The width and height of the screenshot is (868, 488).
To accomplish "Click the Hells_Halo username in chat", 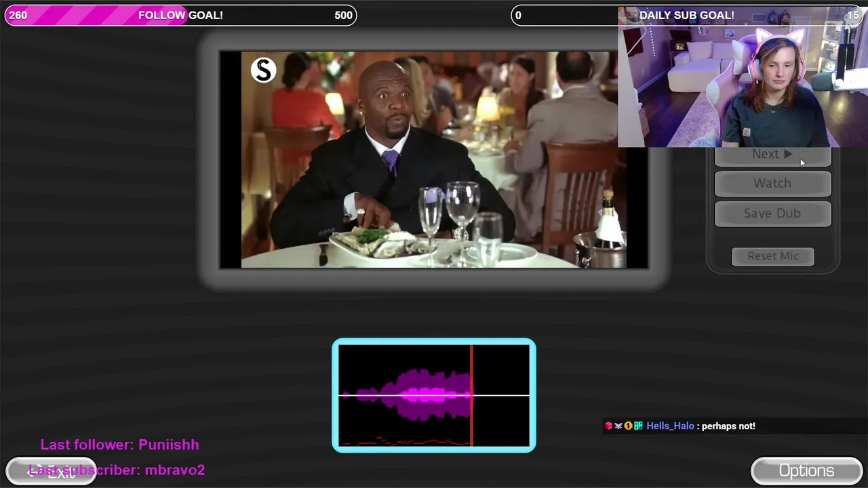I will (x=670, y=426).
